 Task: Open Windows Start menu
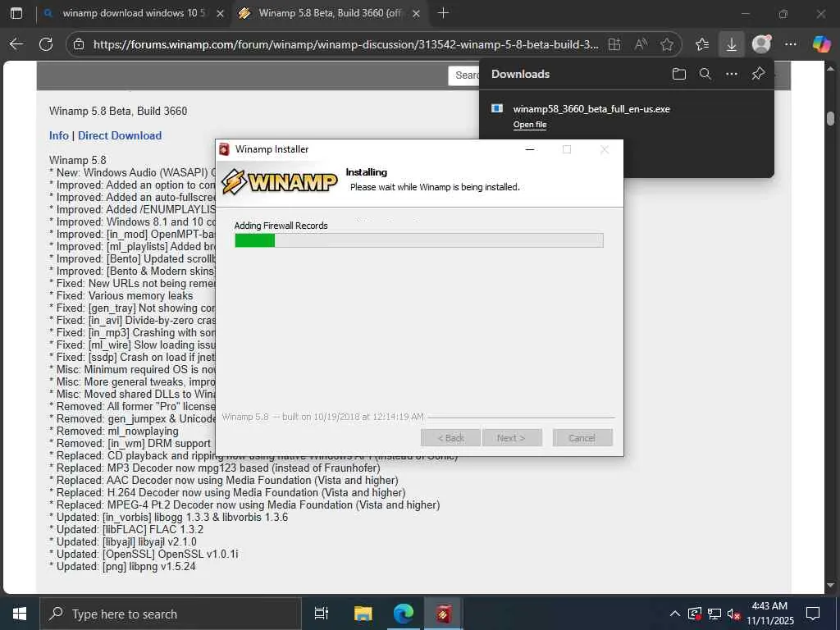point(20,614)
